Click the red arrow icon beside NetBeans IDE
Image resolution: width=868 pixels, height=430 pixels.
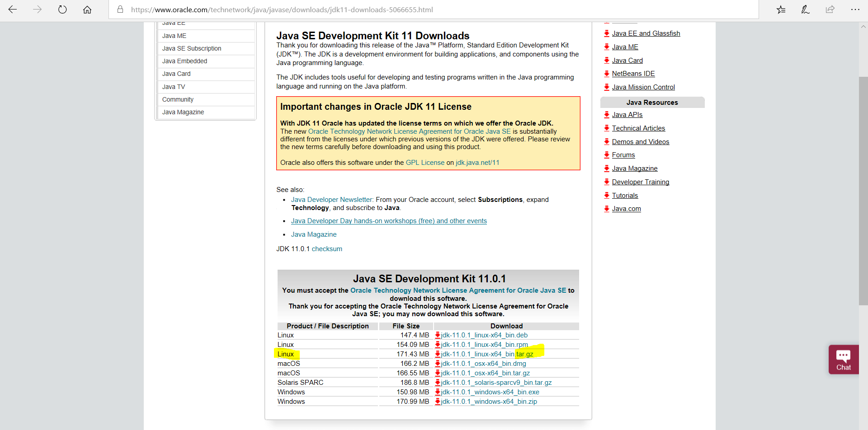point(607,74)
